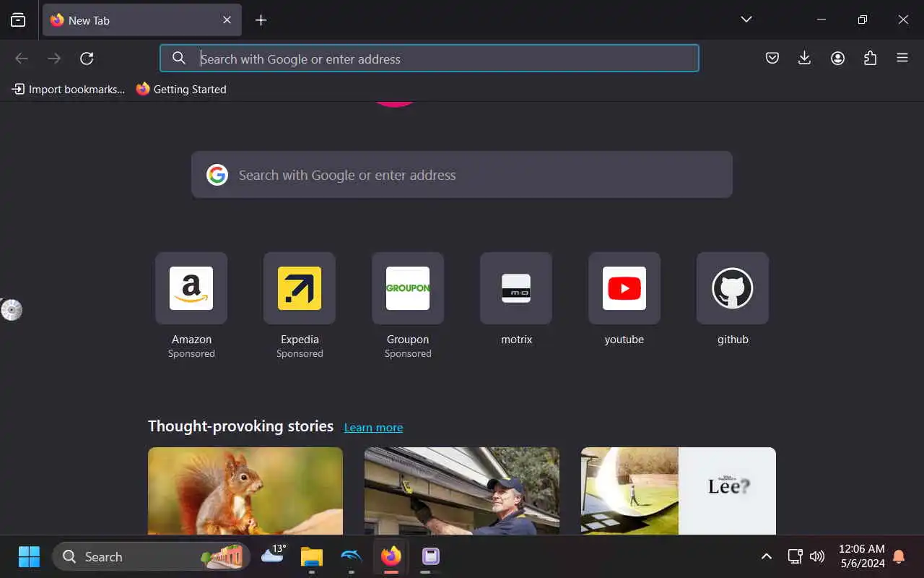Viewport: 924px width, 578px height.
Task: Expand the list all tabs chevron
Action: [x=746, y=20]
